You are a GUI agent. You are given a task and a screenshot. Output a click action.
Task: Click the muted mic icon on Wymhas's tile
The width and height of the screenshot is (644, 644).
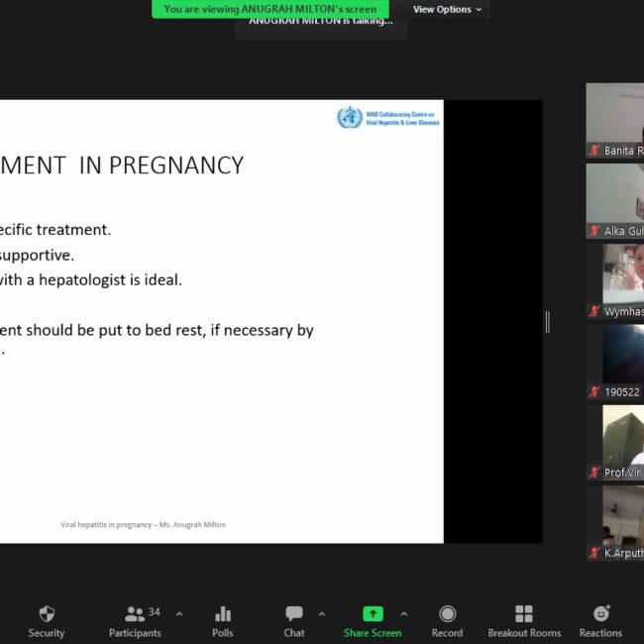594,311
